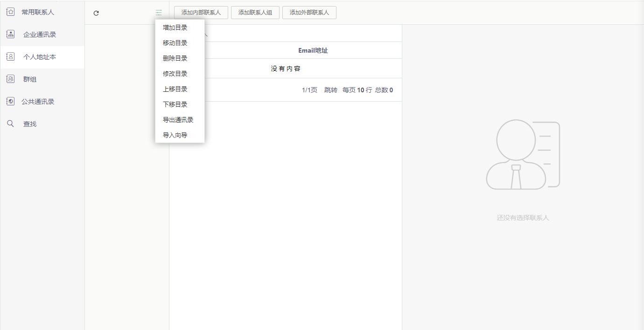Go to 群组 section

pyautogui.click(x=42, y=79)
